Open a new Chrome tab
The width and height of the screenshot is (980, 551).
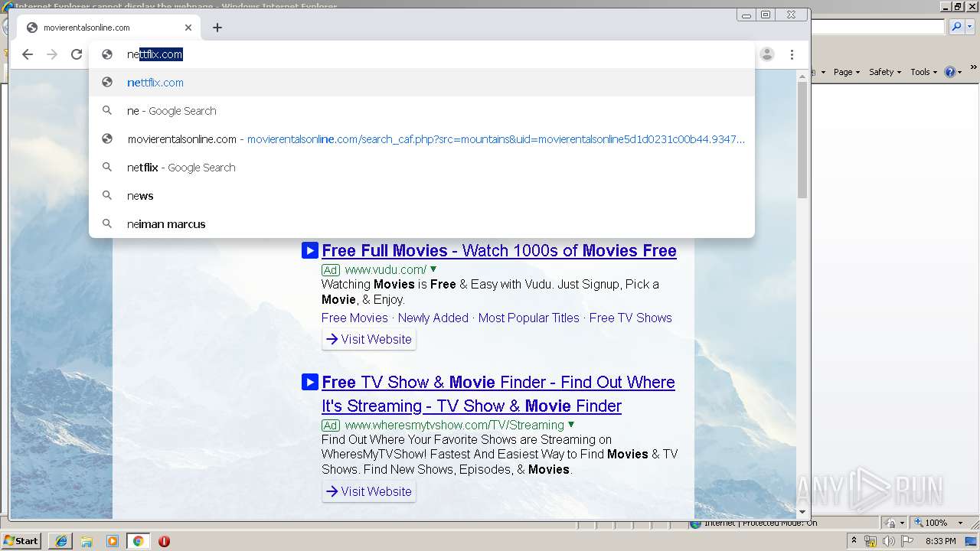(217, 28)
